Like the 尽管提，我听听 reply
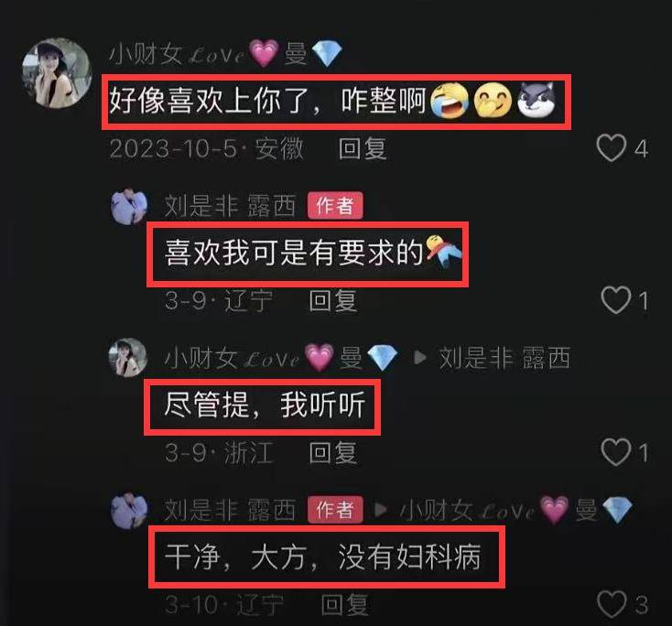 (x=616, y=451)
